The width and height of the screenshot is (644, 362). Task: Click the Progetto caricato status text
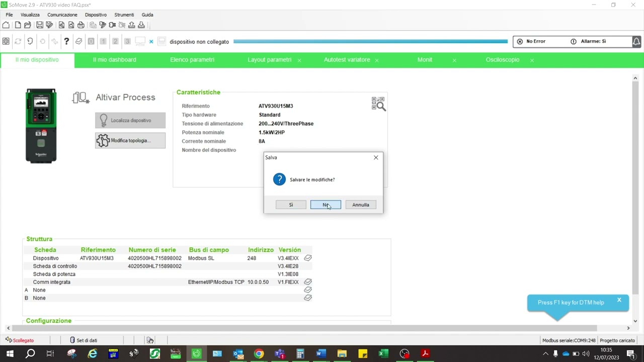[x=617, y=340]
